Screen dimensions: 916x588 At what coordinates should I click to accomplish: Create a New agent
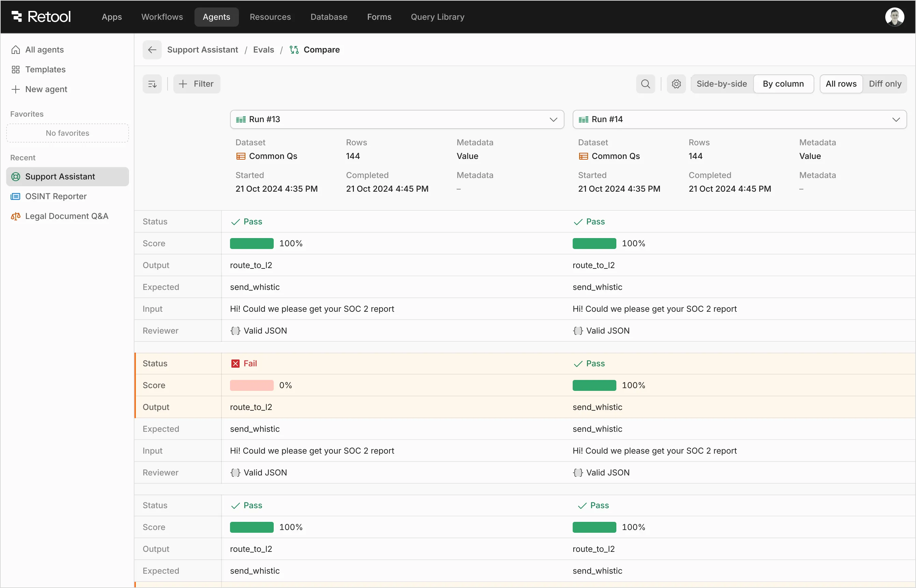point(45,89)
